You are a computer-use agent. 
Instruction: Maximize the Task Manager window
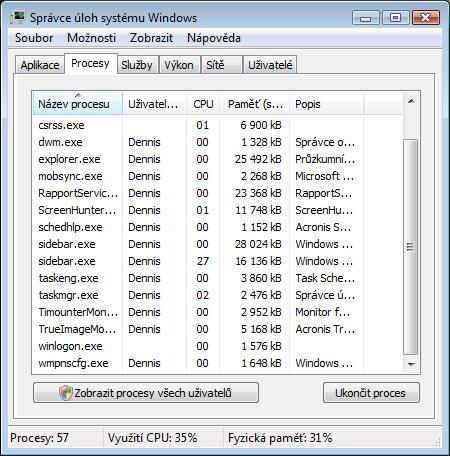click(395, 17)
